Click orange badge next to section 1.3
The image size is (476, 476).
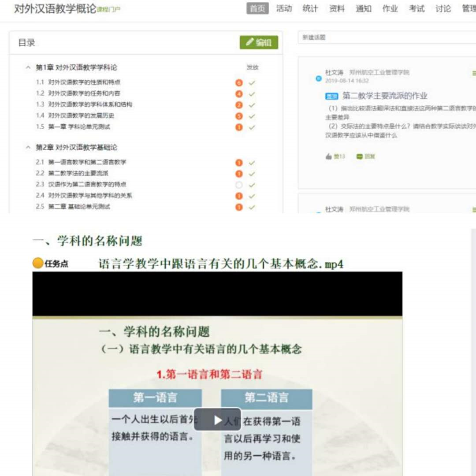pyautogui.click(x=239, y=105)
